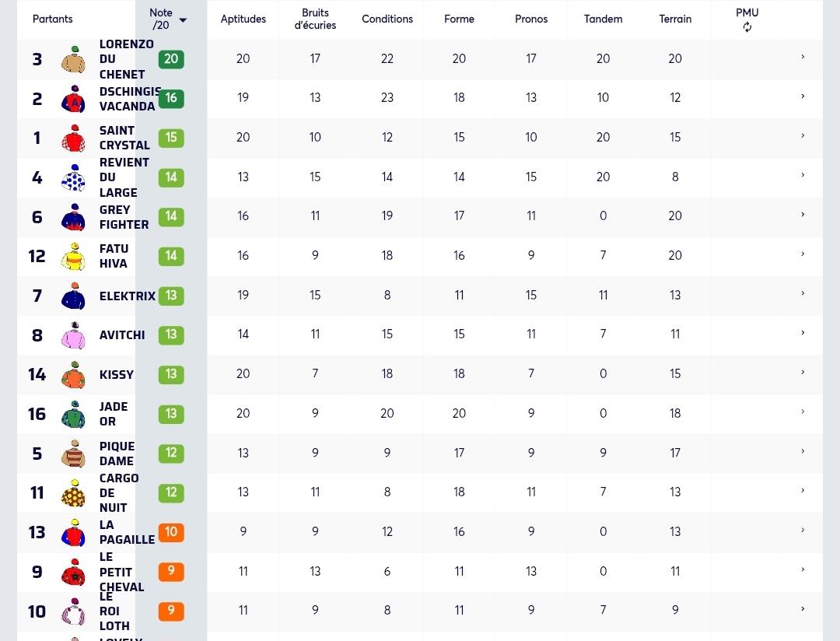Click Saint Crystal's red checkered jockey silk

(73, 138)
